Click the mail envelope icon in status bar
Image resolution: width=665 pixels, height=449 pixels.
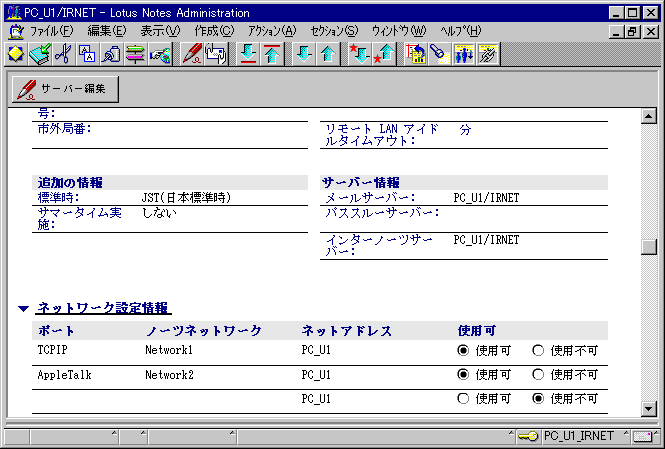tap(643, 436)
